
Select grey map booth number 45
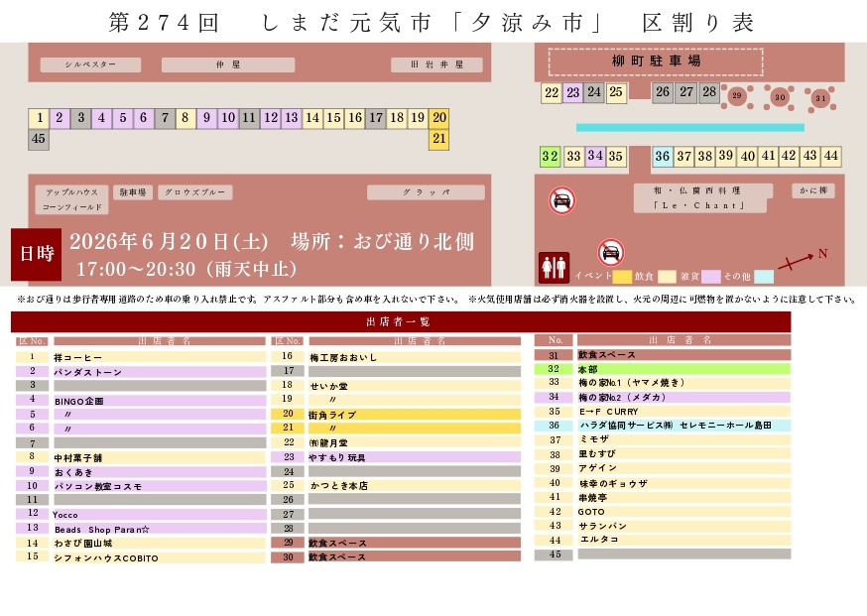click(x=39, y=139)
